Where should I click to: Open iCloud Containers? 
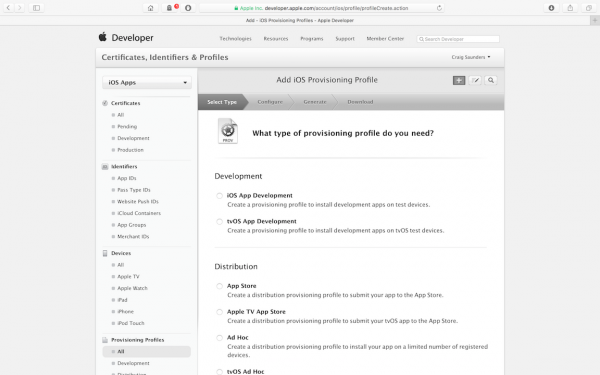pos(139,214)
